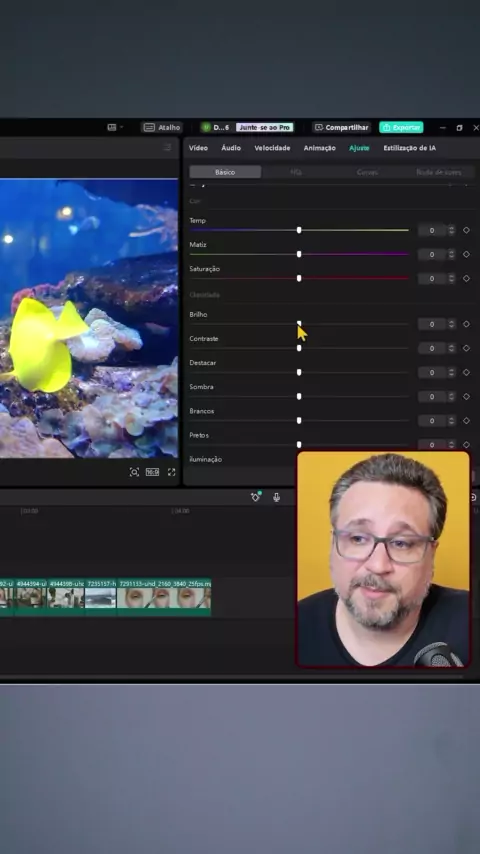Click the microphone record icon
Viewport: 480px width, 854px height.
point(276,497)
